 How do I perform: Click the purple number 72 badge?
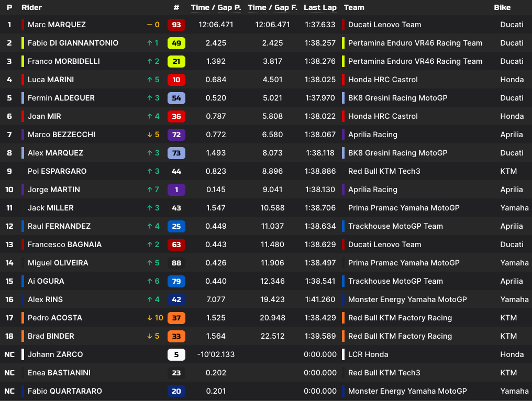coord(176,135)
